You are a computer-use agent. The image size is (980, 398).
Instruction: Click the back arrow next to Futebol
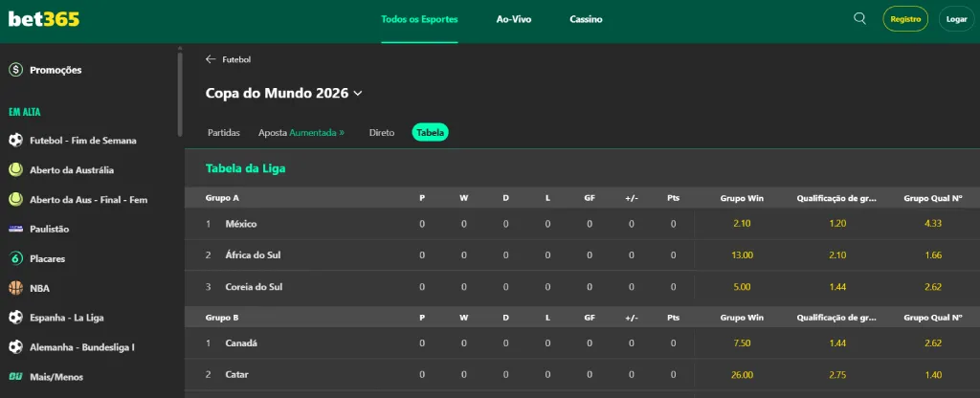coord(211,59)
